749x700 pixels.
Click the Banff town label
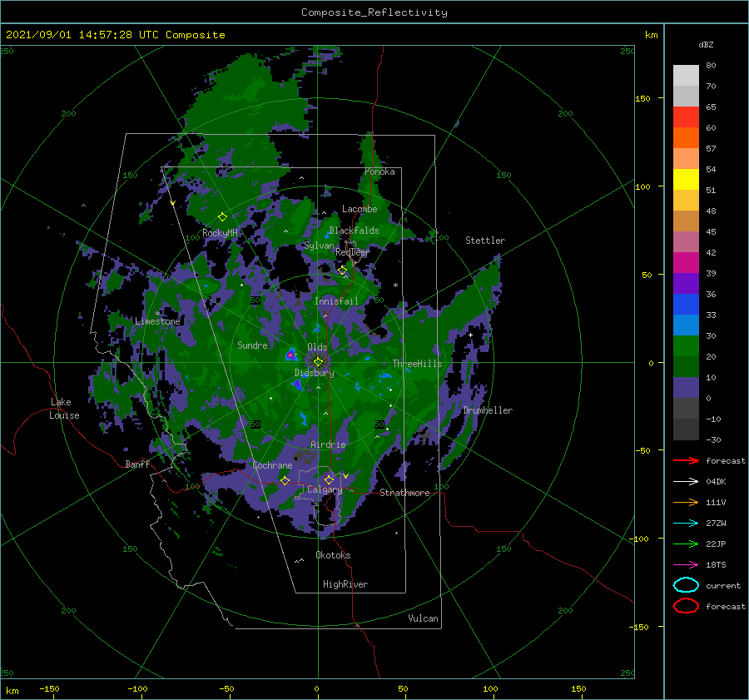click(137, 464)
